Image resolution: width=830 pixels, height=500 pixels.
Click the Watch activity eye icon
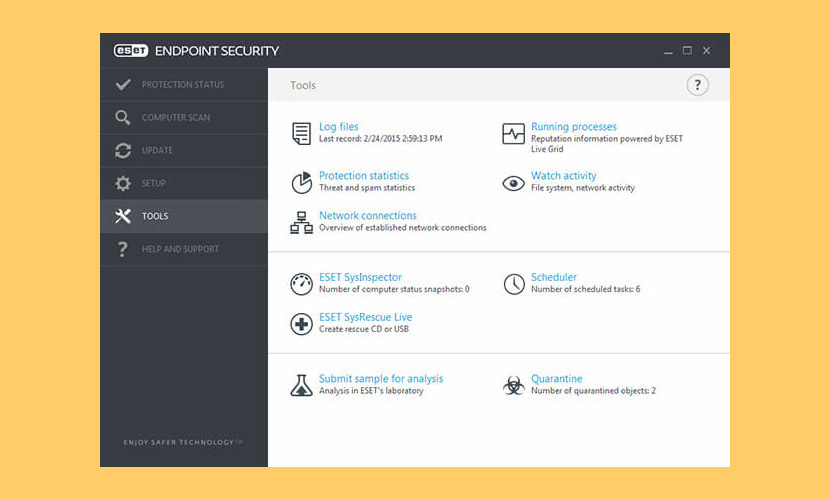point(513,183)
